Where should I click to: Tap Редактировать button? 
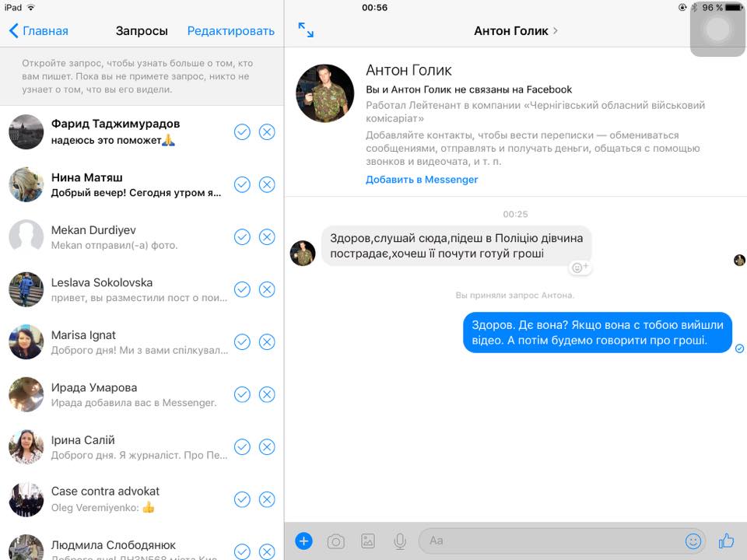click(x=230, y=31)
